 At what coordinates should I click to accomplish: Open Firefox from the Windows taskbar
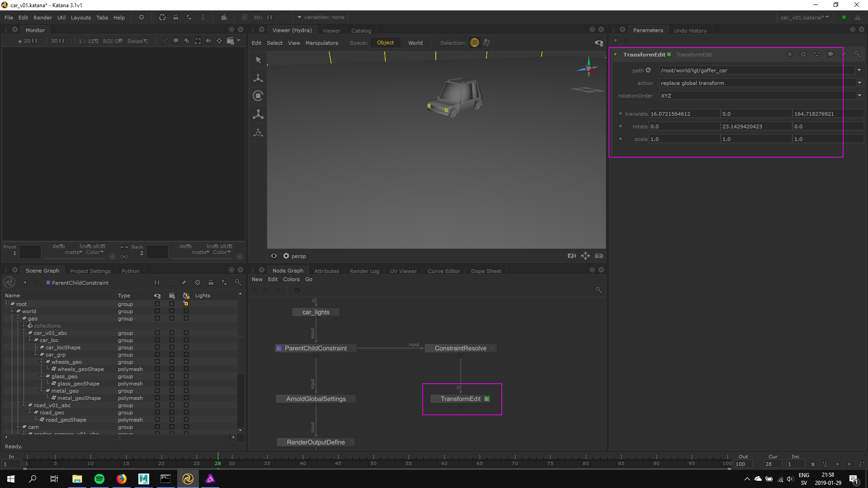[122, 479]
